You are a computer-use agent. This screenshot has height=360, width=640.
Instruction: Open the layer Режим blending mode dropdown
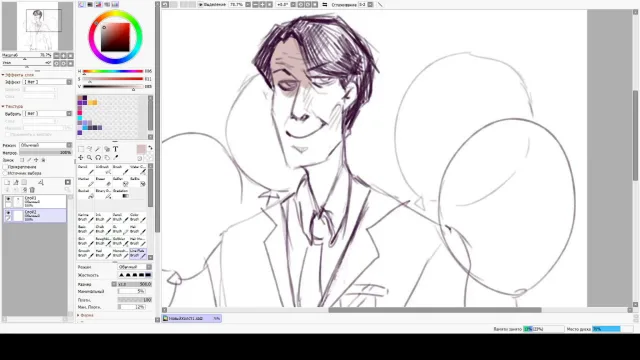pyautogui.click(x=45, y=145)
